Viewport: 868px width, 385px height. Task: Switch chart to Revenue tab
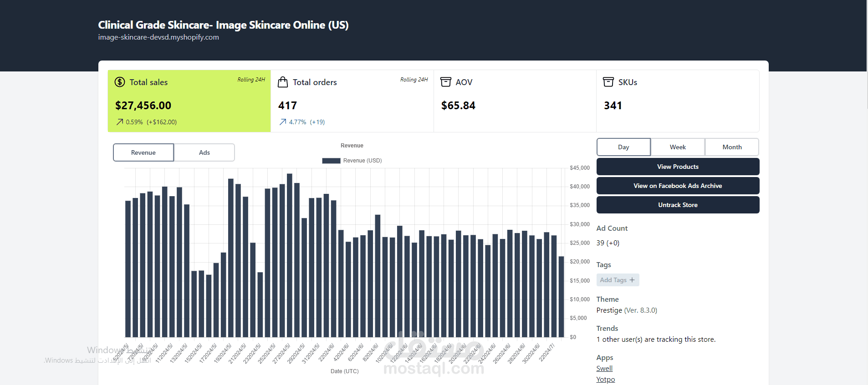click(143, 152)
